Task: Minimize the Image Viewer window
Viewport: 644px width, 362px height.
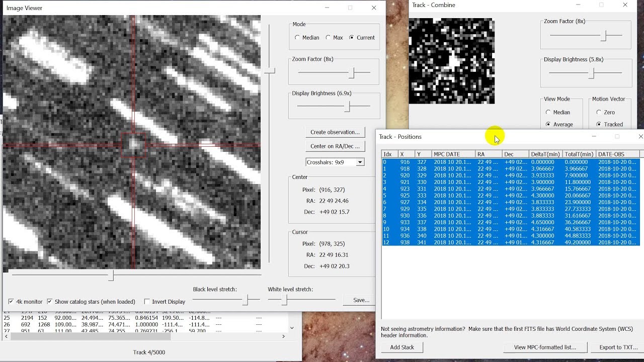Action: 327,8
